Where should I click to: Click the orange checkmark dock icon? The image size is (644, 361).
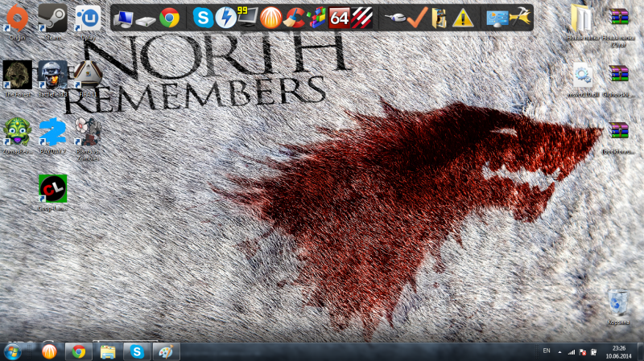[418, 18]
